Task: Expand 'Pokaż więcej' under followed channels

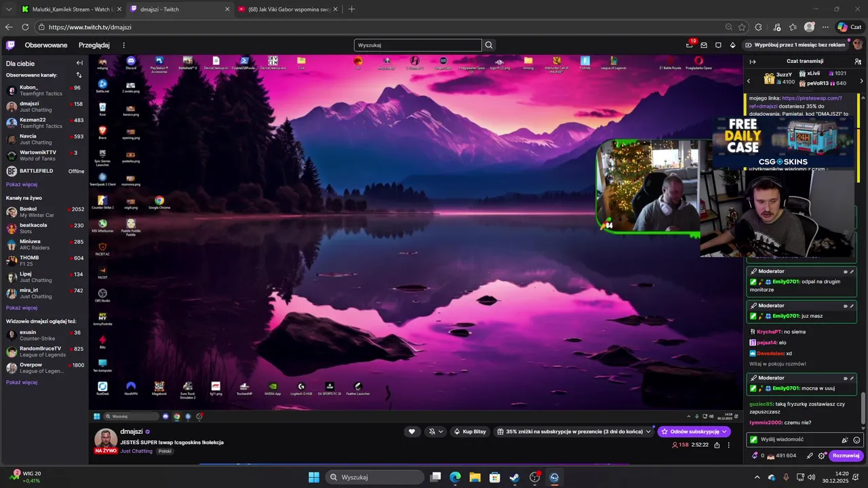Action: click(22, 184)
